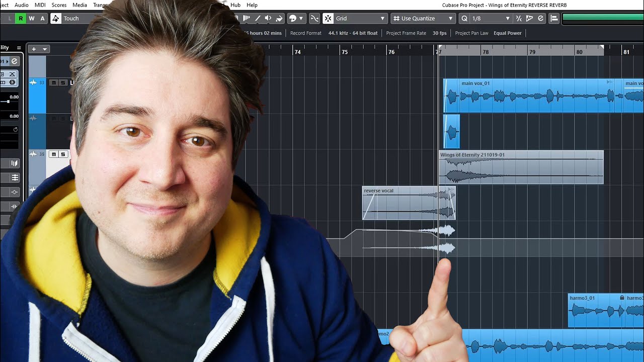Solo track 35 with its S button
Viewport: 644px width, 362px height.
click(62, 154)
